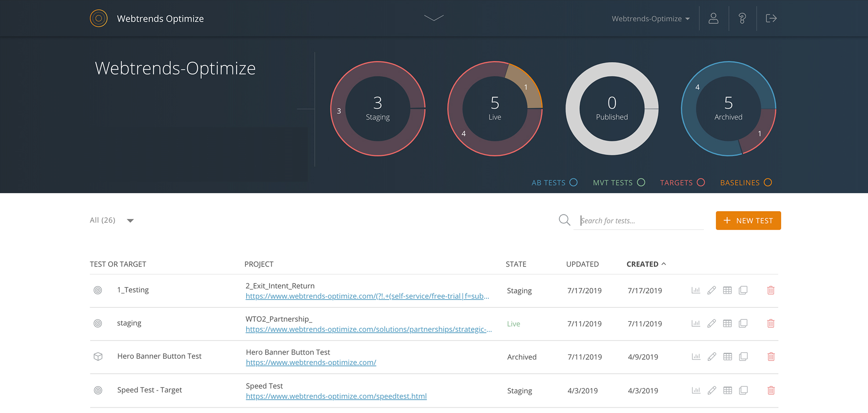The height and width of the screenshot is (413, 868).
Task: Open reports chart icon for staging row
Action: (696, 324)
